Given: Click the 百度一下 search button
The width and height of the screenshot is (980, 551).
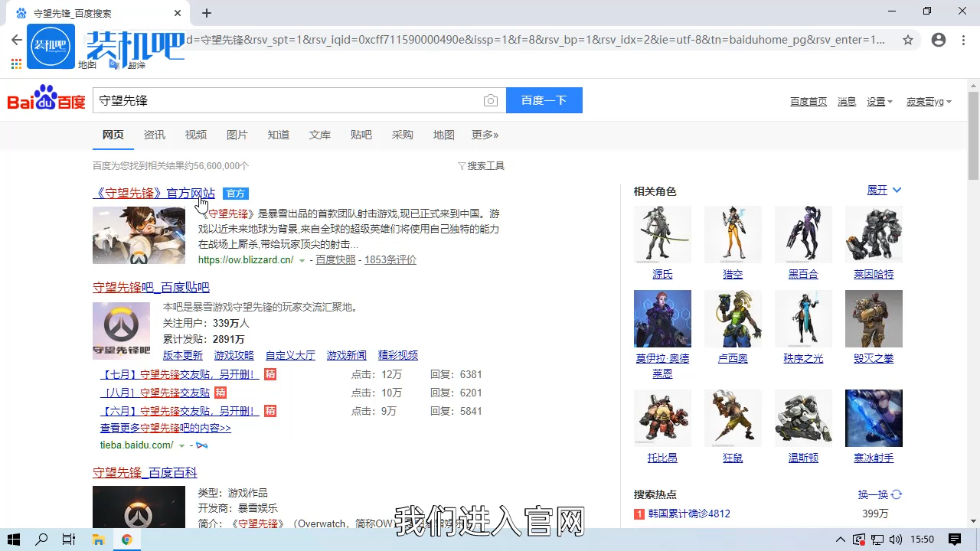Looking at the screenshot, I should (544, 100).
